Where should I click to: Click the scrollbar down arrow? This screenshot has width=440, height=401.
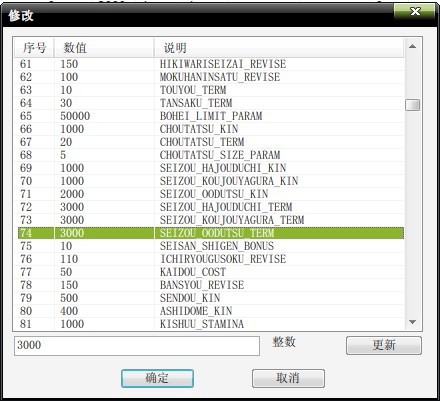(412, 322)
